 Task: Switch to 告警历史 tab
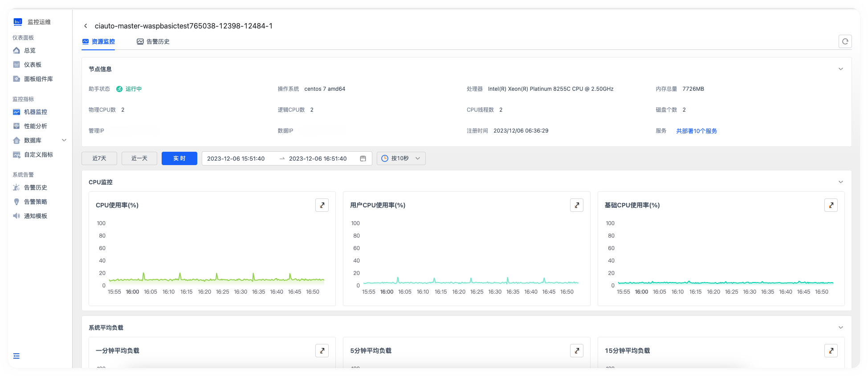tap(153, 42)
